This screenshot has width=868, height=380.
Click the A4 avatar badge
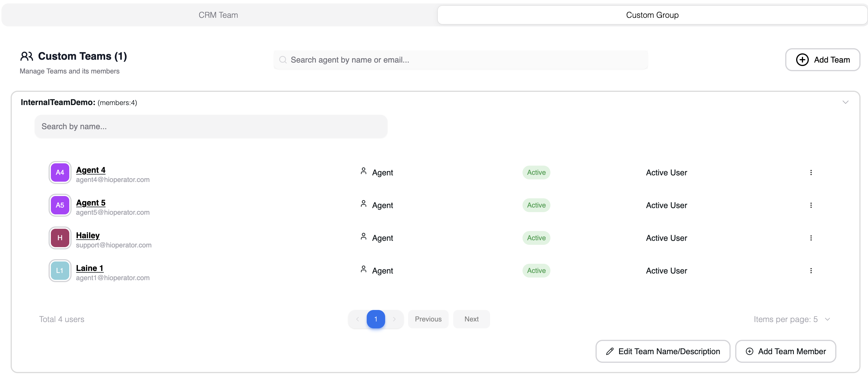click(60, 172)
